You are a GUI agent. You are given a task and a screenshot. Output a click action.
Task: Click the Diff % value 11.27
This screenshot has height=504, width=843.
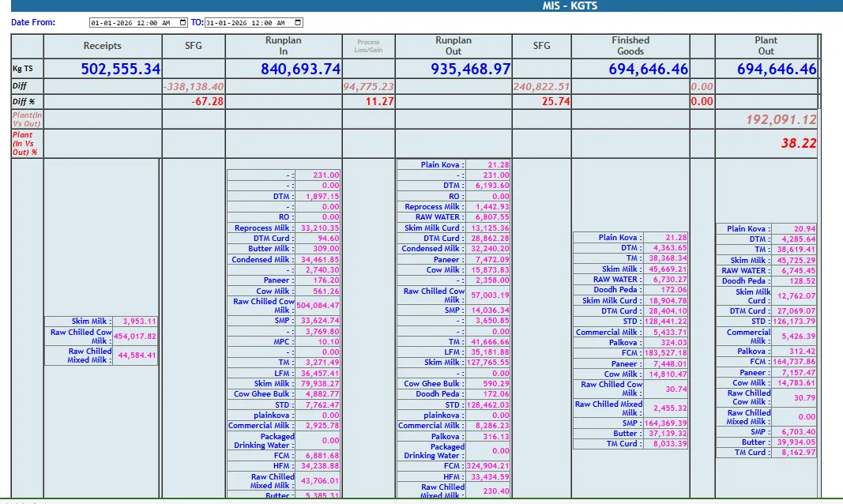click(379, 102)
